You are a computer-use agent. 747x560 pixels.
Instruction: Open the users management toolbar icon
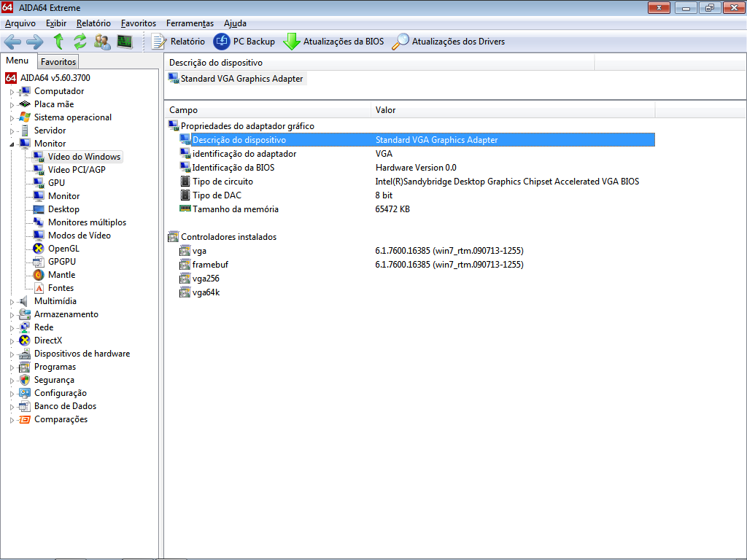(102, 42)
